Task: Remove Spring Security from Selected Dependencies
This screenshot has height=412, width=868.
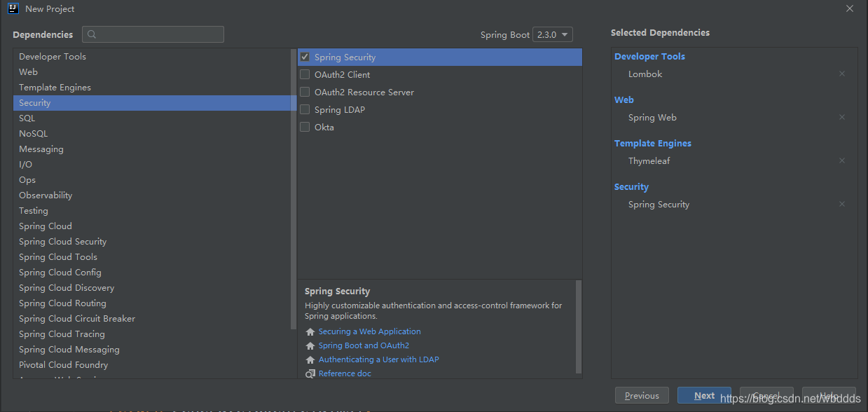Action: pyautogui.click(x=841, y=203)
